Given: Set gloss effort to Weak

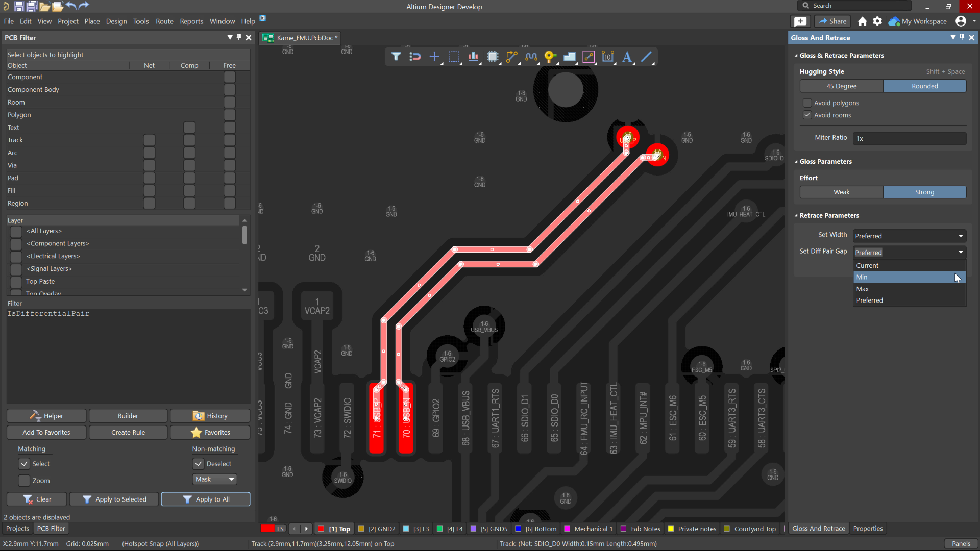Looking at the screenshot, I should pyautogui.click(x=841, y=192).
